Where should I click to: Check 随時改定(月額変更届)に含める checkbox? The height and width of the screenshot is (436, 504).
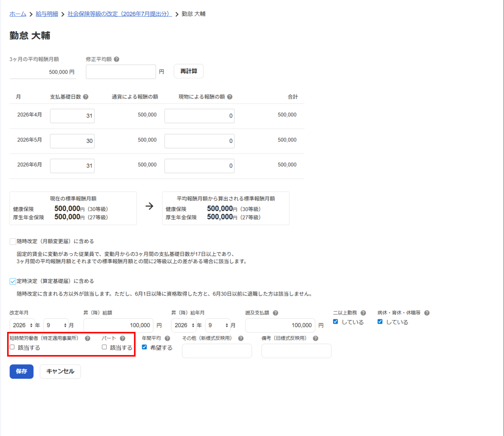click(13, 241)
